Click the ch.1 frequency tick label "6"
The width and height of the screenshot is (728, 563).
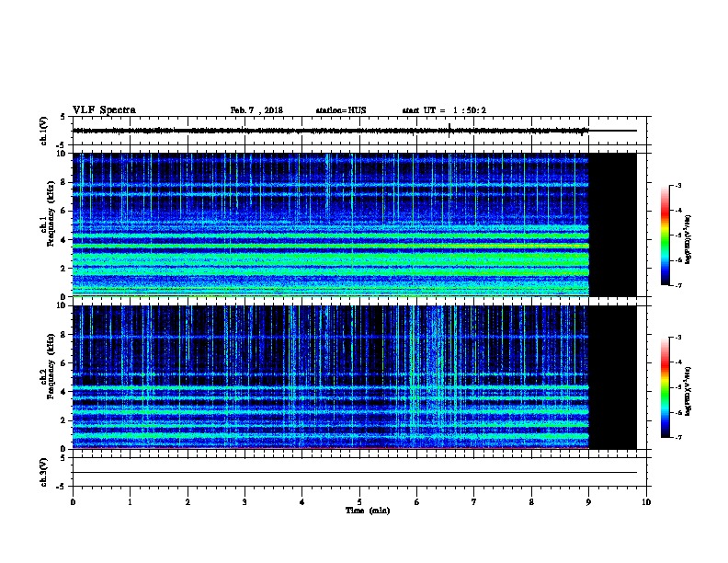pos(64,212)
